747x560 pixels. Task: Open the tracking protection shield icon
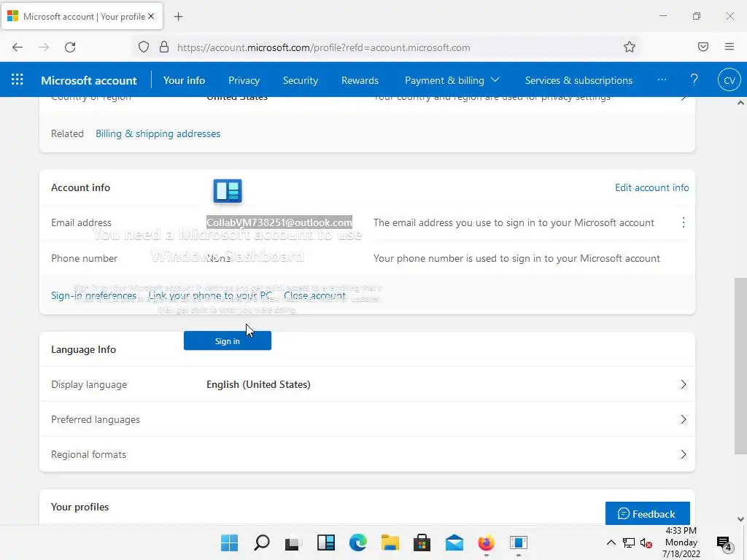pyautogui.click(x=144, y=47)
